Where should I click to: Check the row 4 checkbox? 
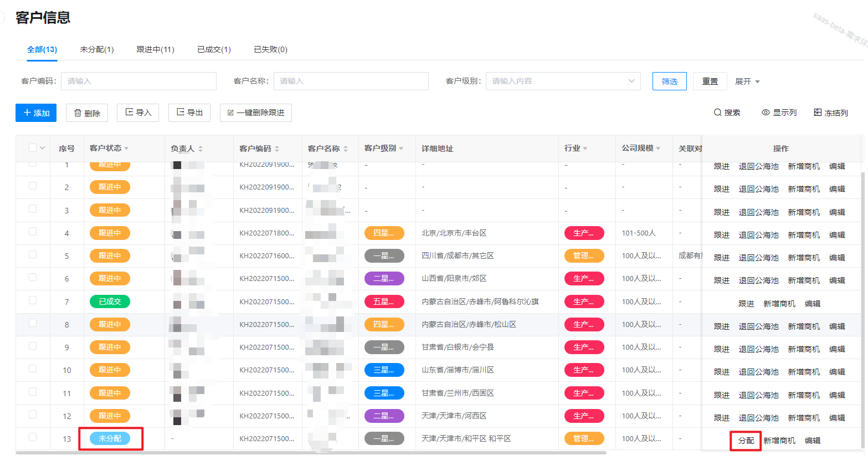pos(33,231)
